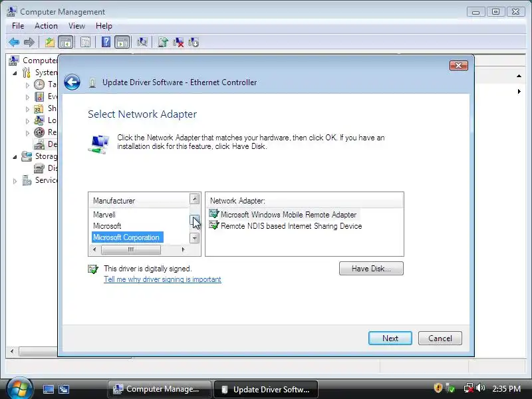Image resolution: width=532 pixels, height=399 pixels.
Task: Collapse the System Tools tree node
Action: tap(15, 73)
